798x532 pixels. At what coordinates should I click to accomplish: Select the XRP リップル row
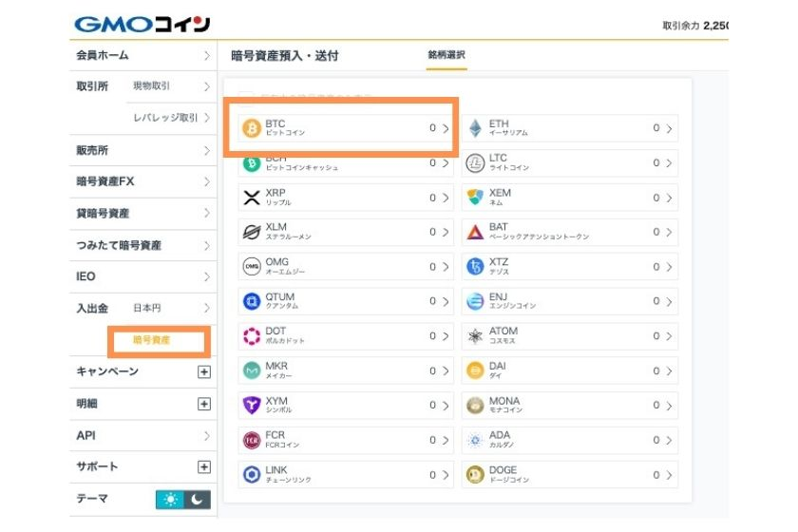tap(346, 198)
